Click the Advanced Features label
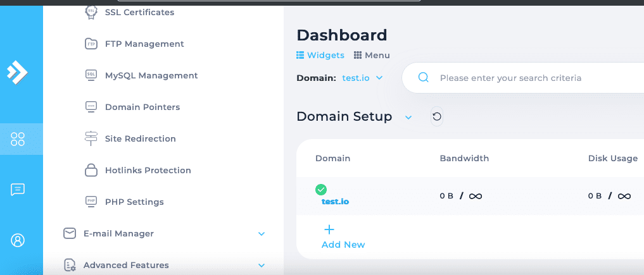 coord(126,265)
